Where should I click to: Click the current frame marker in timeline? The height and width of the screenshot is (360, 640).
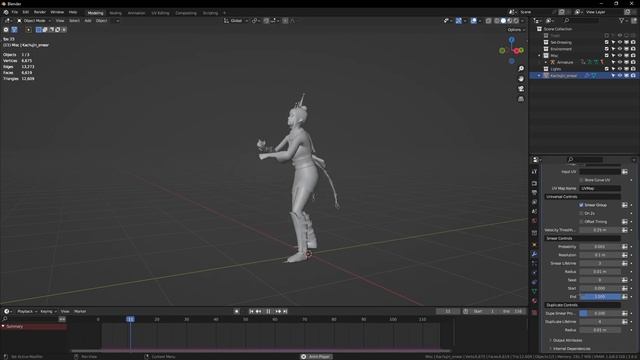pyautogui.click(x=130, y=319)
